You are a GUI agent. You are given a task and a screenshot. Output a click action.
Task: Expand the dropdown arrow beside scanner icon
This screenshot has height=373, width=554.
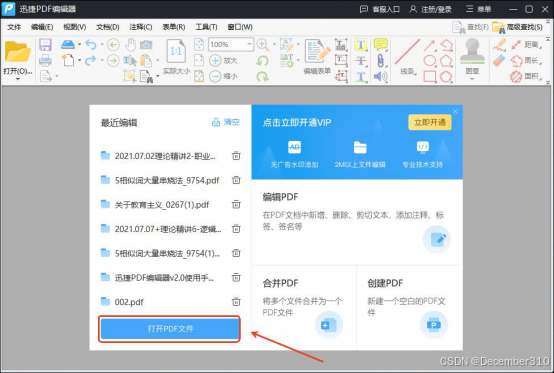tap(79, 45)
